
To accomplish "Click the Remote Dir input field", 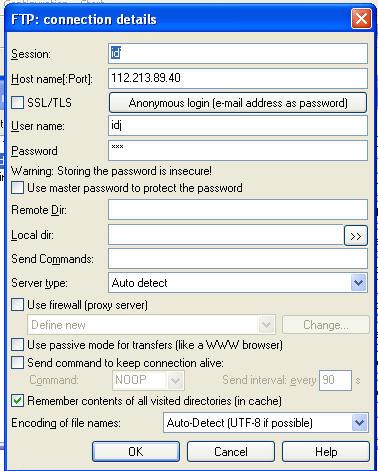I will click(x=238, y=210).
